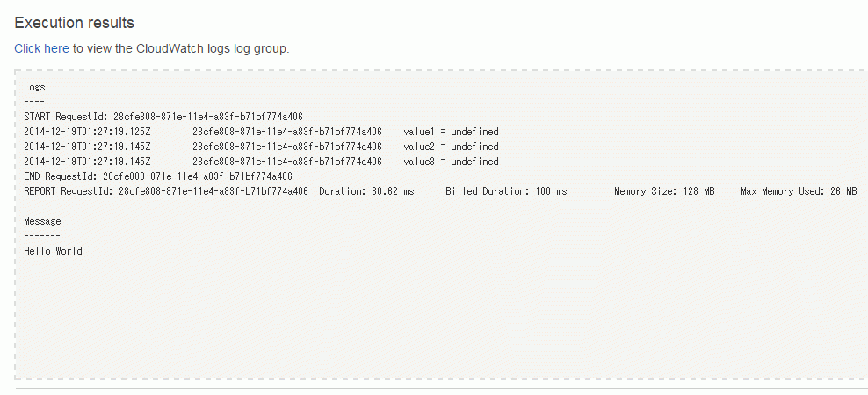Click the Execution results heading
This screenshot has height=395, width=868.
click(x=74, y=23)
